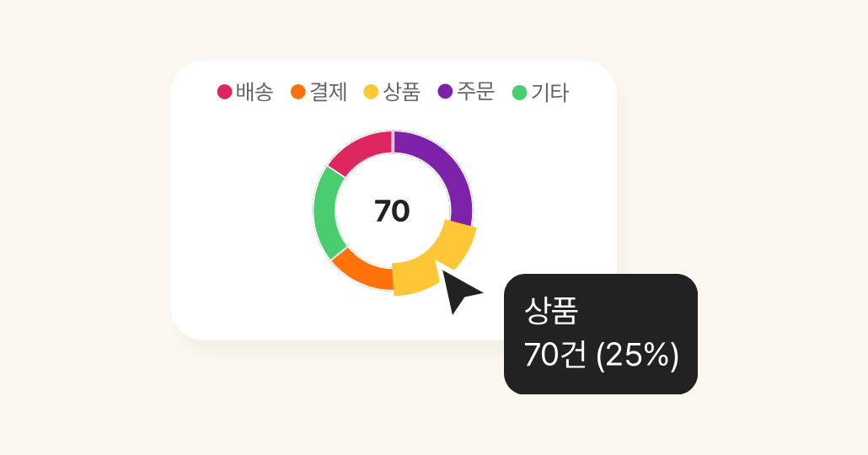
Task: Toggle the 기타 legend label
Action: [549, 93]
